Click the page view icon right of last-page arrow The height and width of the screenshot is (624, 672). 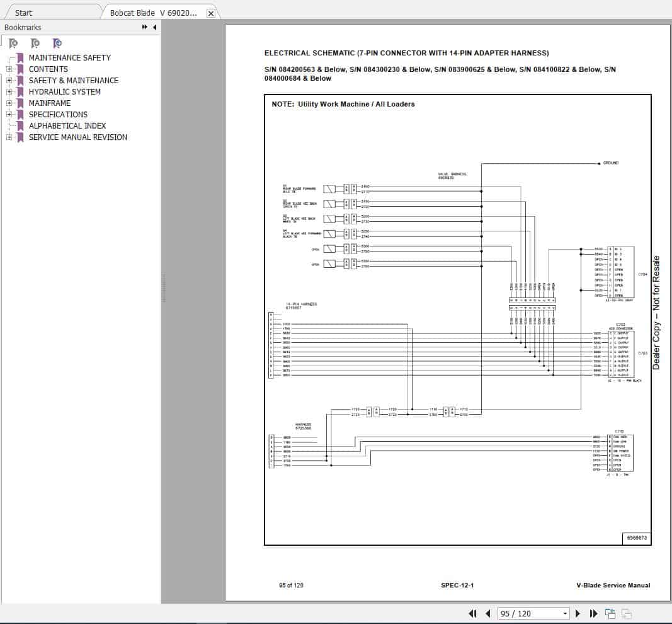coord(608,613)
